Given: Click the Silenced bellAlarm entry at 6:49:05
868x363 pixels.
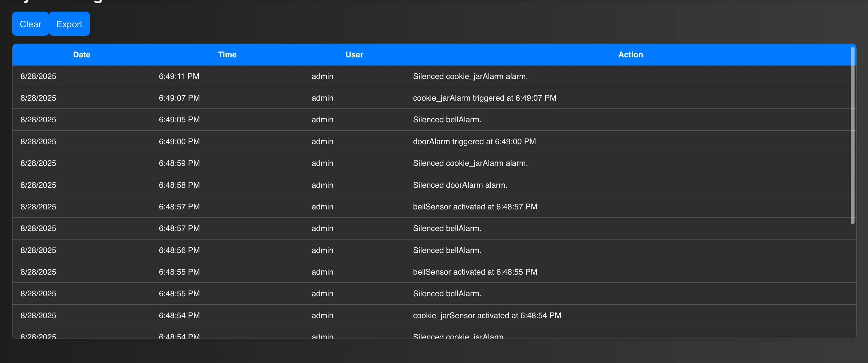Looking at the screenshot, I should (x=447, y=119).
